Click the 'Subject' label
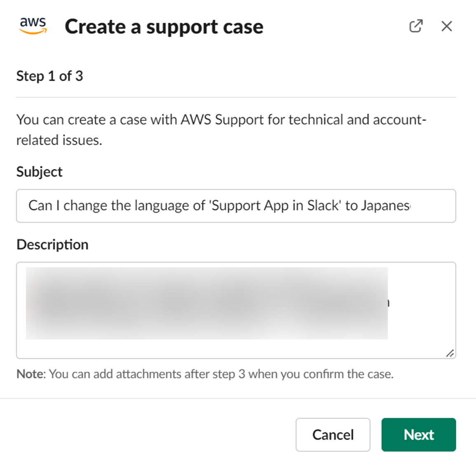The width and height of the screenshot is (476, 464). tap(40, 172)
